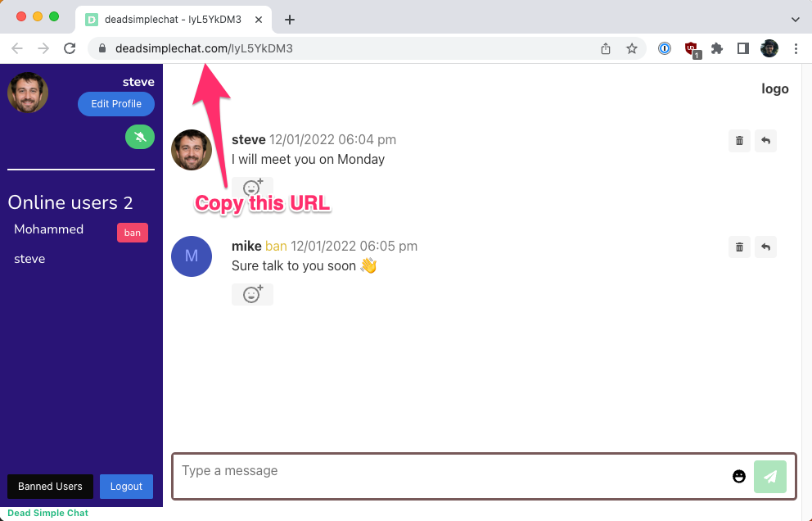
Task: Open the Extensions puzzle piece menu
Action: coord(717,48)
